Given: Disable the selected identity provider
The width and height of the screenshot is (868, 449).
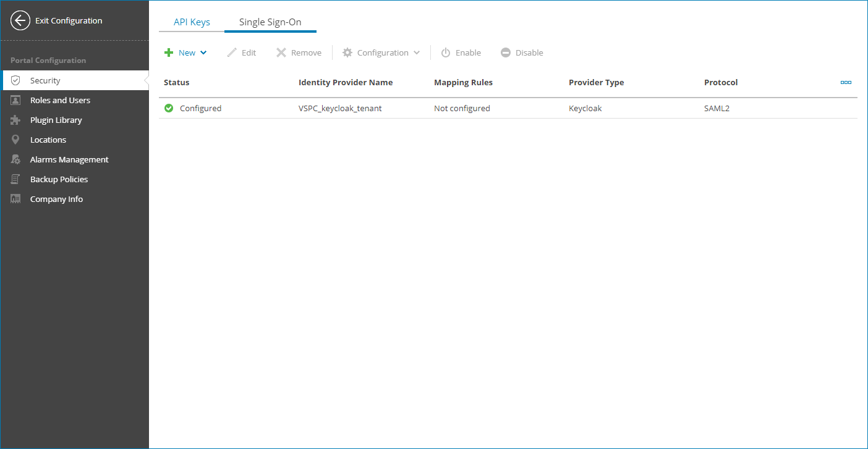Looking at the screenshot, I should [521, 52].
